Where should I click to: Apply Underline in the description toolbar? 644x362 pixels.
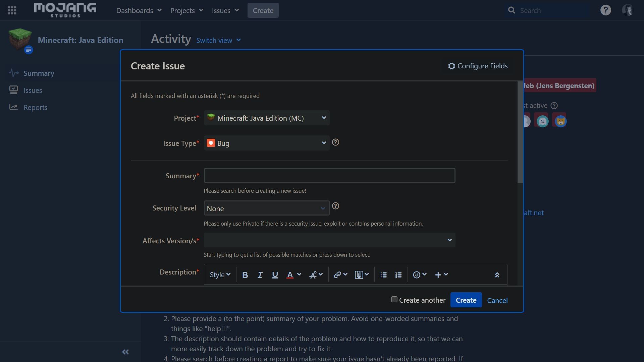275,275
